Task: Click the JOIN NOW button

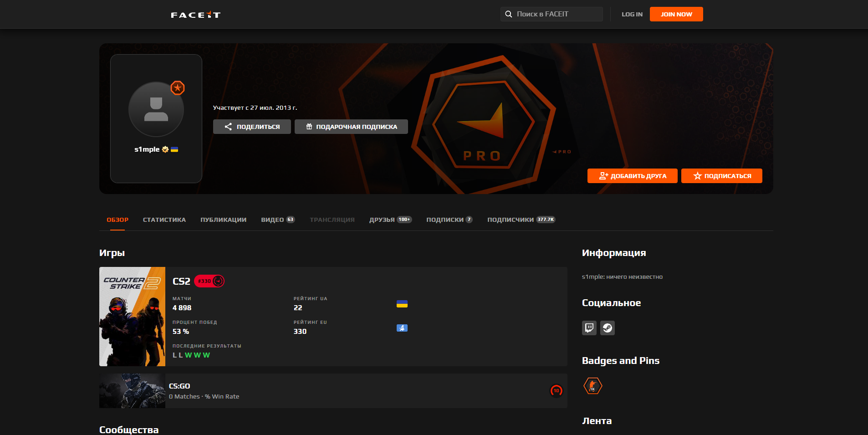Action: coord(676,14)
